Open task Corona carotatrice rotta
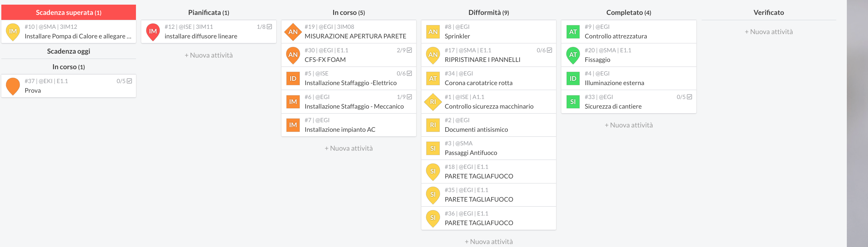The image size is (868, 247). tap(489, 78)
